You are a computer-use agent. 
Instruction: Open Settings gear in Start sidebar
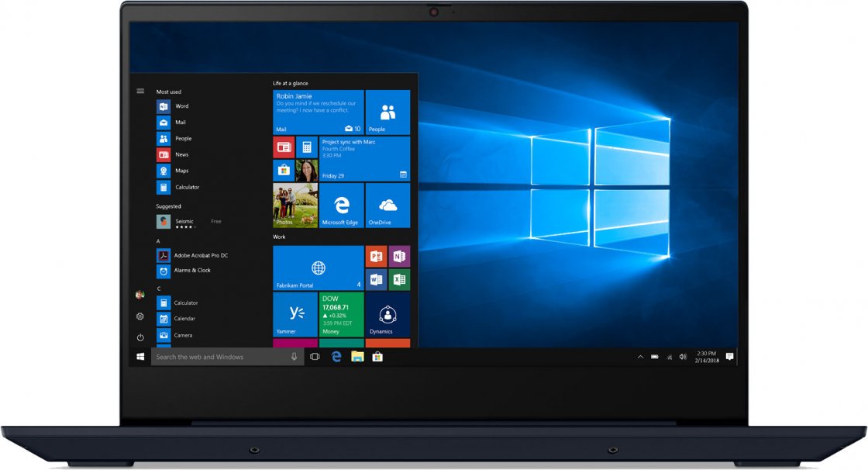140,316
